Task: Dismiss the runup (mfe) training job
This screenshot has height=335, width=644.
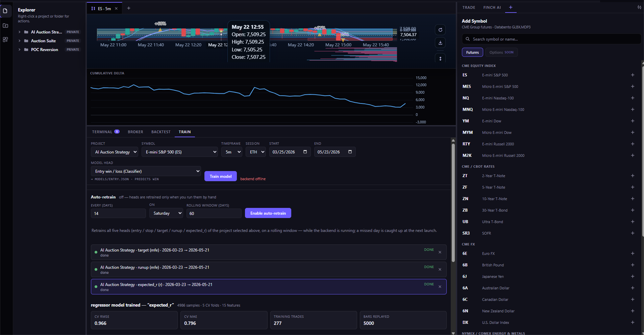Action: [440, 270]
